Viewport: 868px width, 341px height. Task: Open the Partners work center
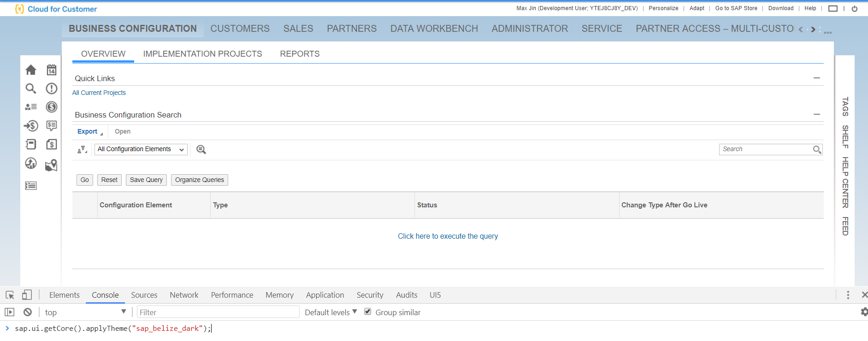(x=352, y=29)
